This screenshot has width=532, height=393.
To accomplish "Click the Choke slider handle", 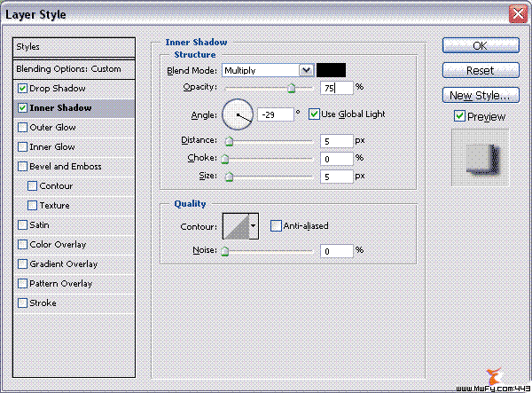I will coord(225,159).
